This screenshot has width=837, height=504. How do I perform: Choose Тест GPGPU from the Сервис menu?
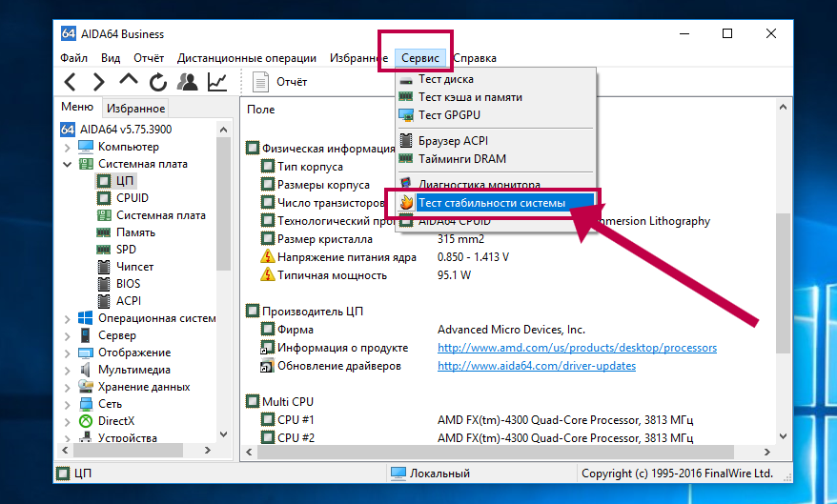pos(442,115)
